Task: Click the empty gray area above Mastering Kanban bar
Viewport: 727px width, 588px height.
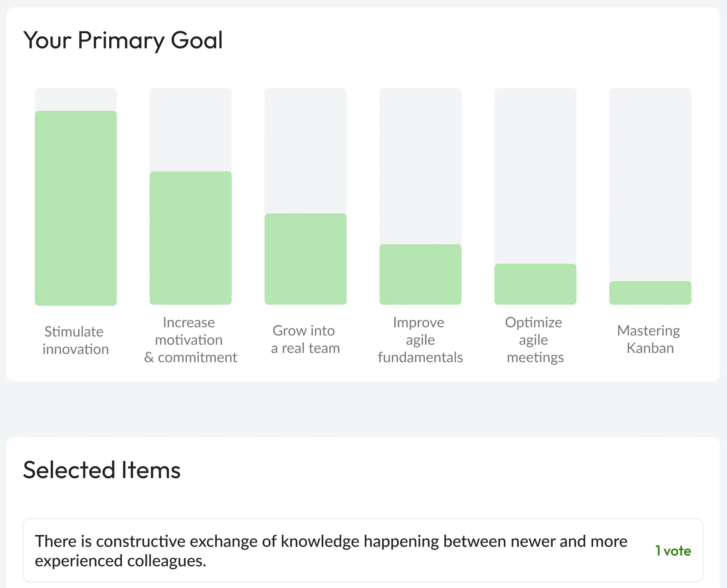Action: coord(650,183)
